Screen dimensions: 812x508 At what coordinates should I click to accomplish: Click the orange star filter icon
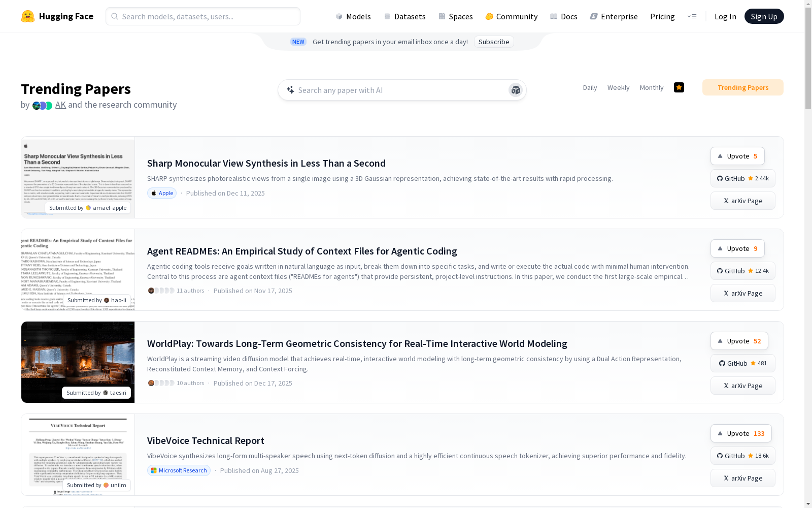[679, 87]
